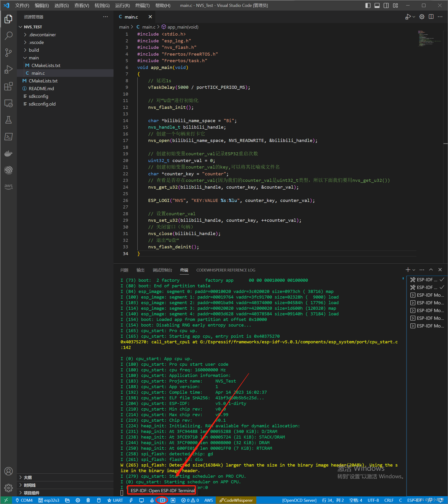Screen dimensions: 448x504
Task: Click the errors and warnings counter
Action: click(190, 500)
